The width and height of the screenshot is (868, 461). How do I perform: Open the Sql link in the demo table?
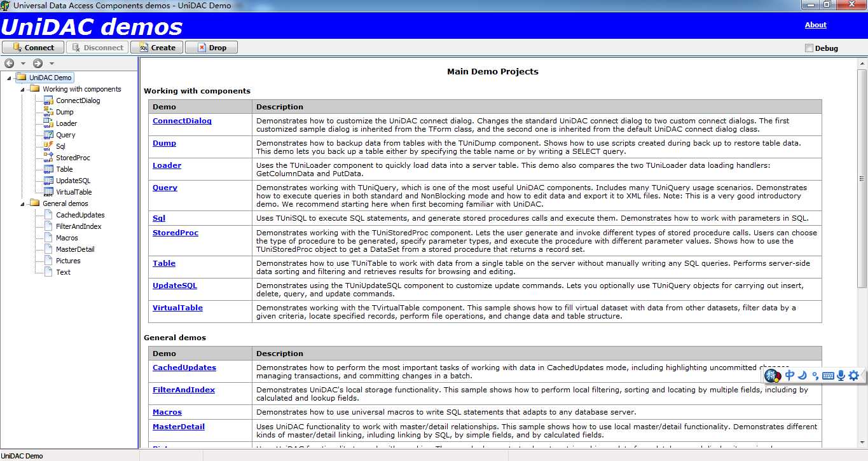point(159,218)
